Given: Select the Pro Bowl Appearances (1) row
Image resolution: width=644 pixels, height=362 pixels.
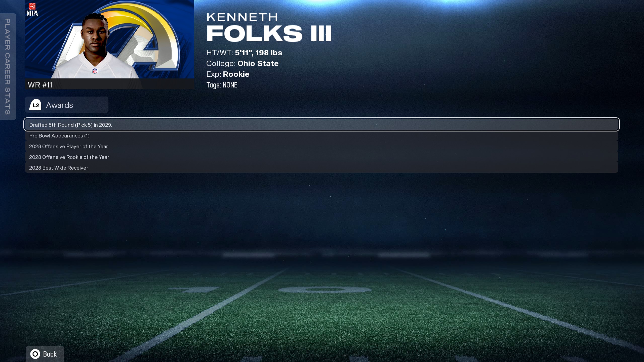Looking at the screenshot, I should (x=321, y=136).
